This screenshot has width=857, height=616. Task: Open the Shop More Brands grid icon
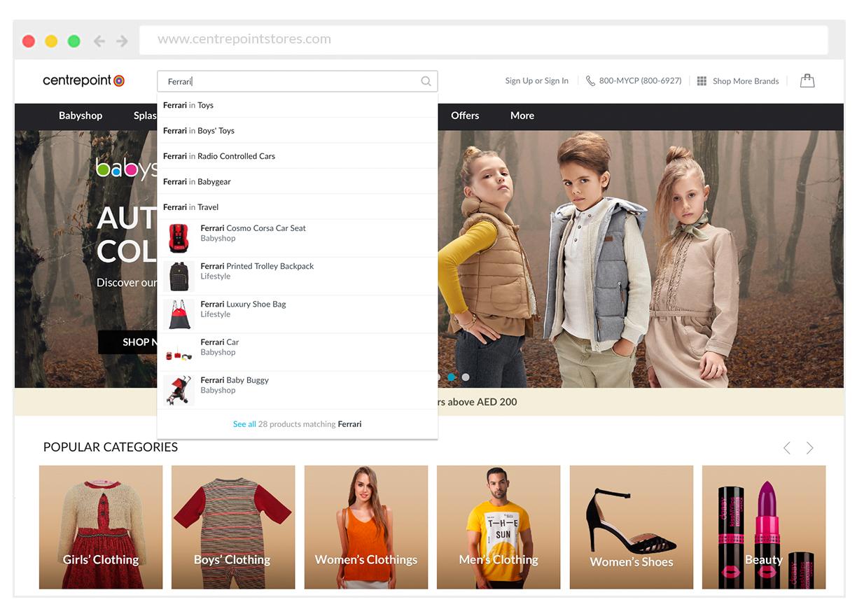[701, 80]
